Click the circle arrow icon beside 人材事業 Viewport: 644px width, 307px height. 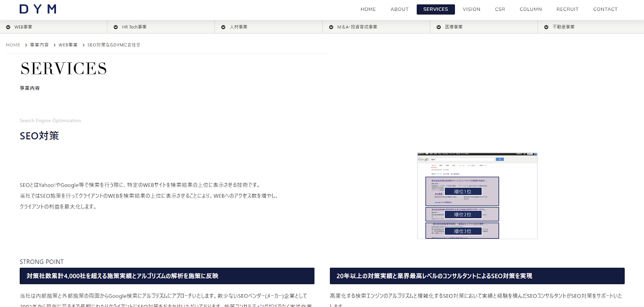(223, 27)
